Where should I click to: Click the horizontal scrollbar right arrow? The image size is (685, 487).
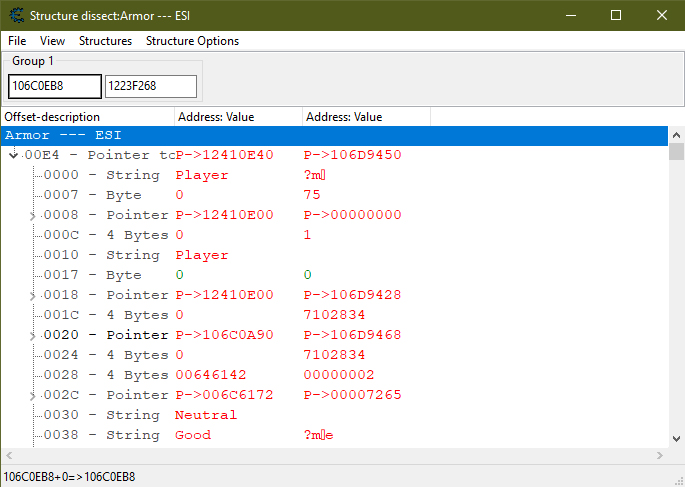(660, 455)
